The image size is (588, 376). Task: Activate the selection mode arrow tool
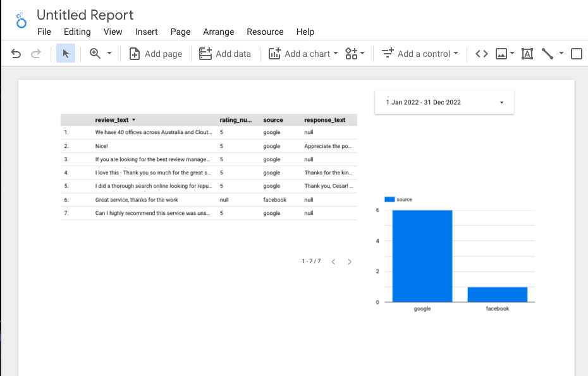[66, 54]
